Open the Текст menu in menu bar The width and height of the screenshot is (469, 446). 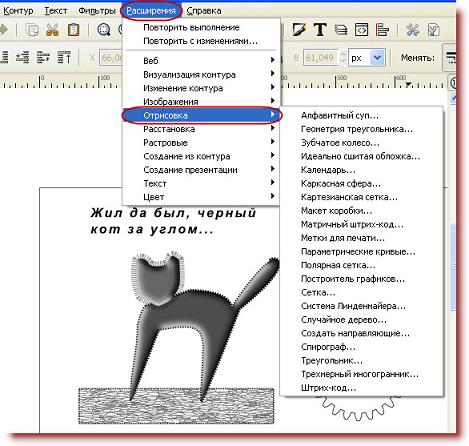[56, 11]
